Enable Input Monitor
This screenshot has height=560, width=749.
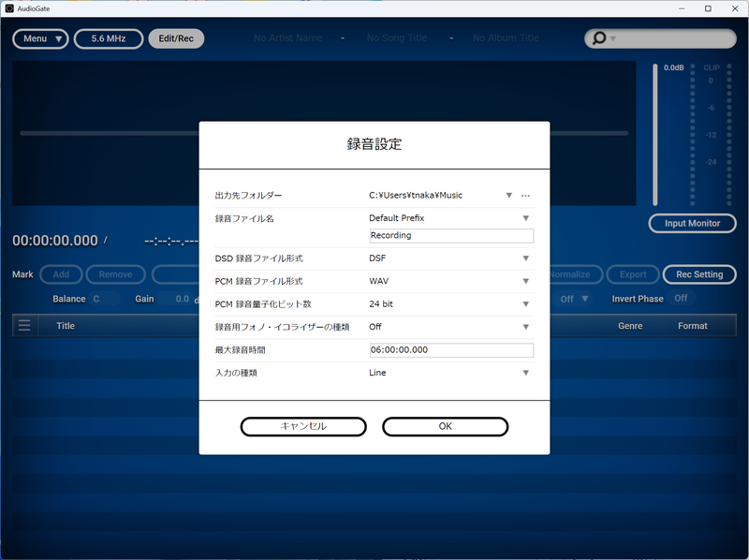click(x=692, y=223)
